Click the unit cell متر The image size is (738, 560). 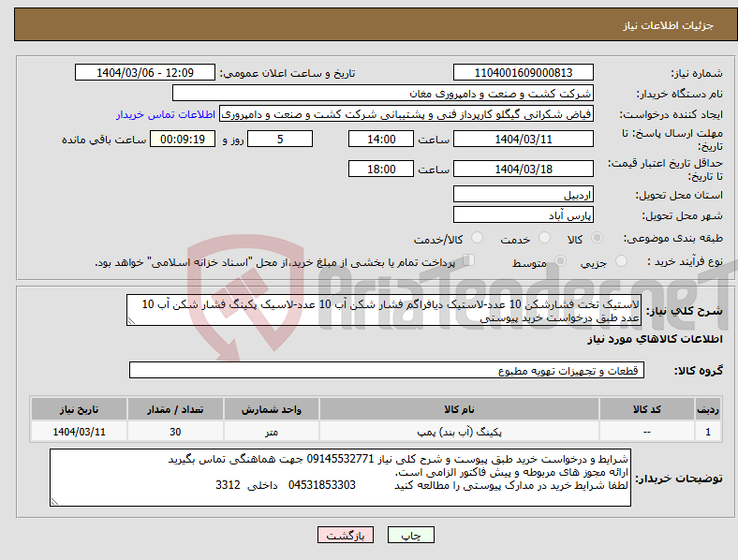[x=272, y=432]
